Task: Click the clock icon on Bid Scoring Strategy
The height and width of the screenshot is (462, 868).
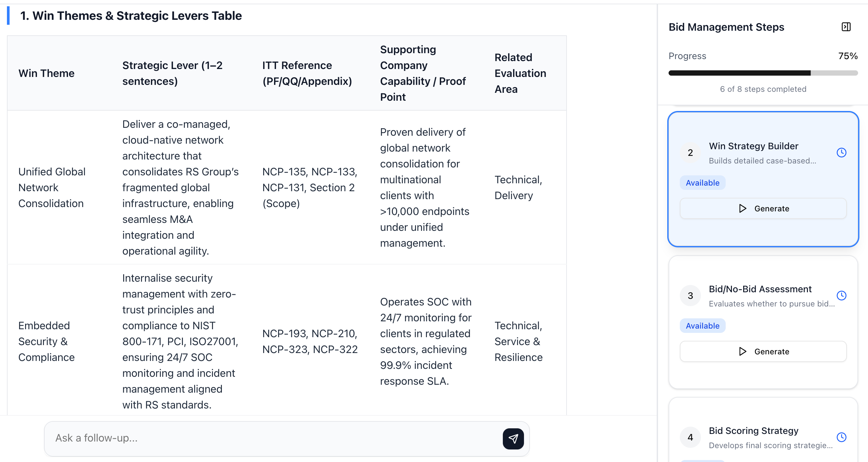Action: (x=841, y=437)
